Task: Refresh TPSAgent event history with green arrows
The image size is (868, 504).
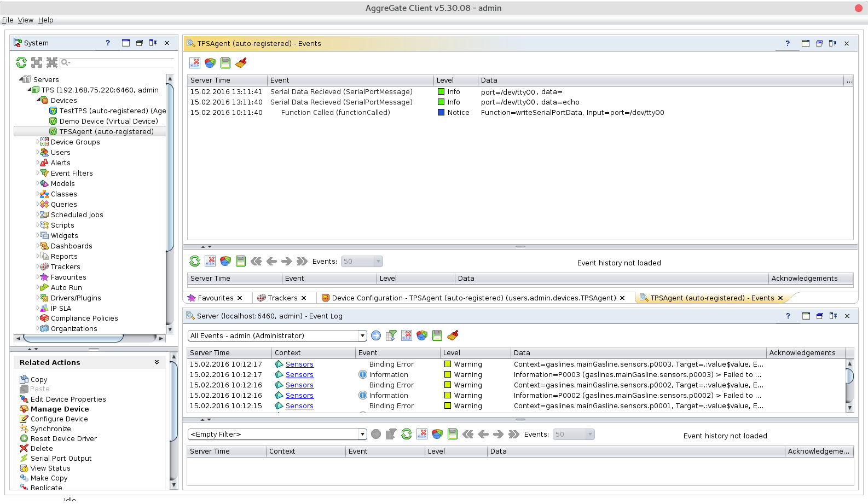Action: tap(195, 261)
